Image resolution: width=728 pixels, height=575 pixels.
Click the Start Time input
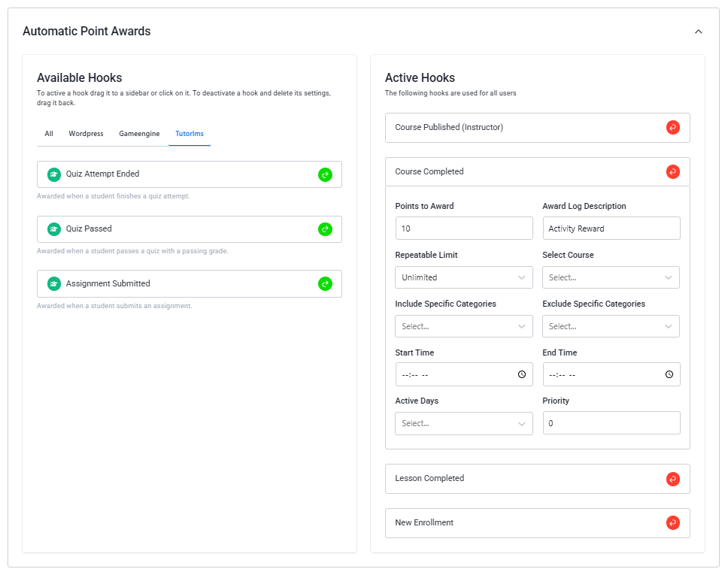point(464,374)
